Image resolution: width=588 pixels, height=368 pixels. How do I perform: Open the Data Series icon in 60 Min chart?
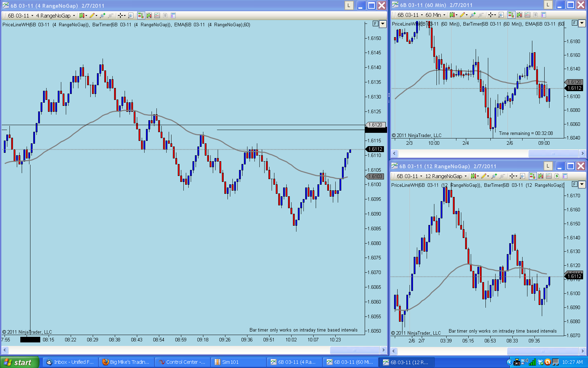click(519, 15)
